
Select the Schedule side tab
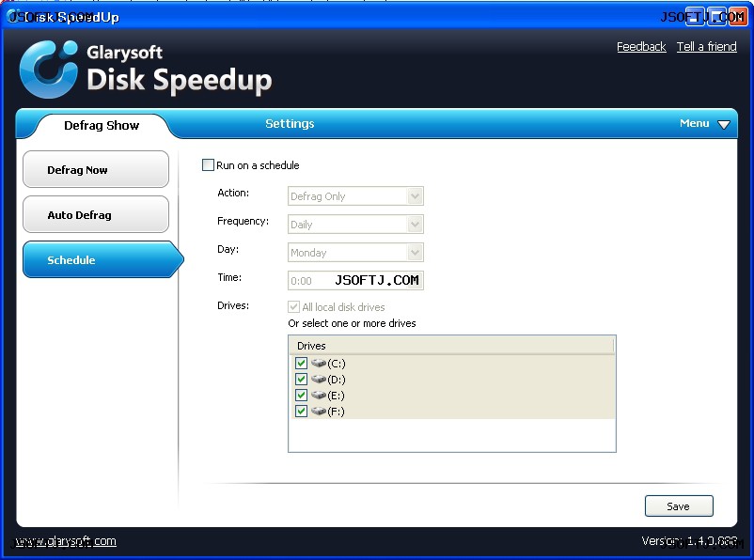(x=102, y=259)
